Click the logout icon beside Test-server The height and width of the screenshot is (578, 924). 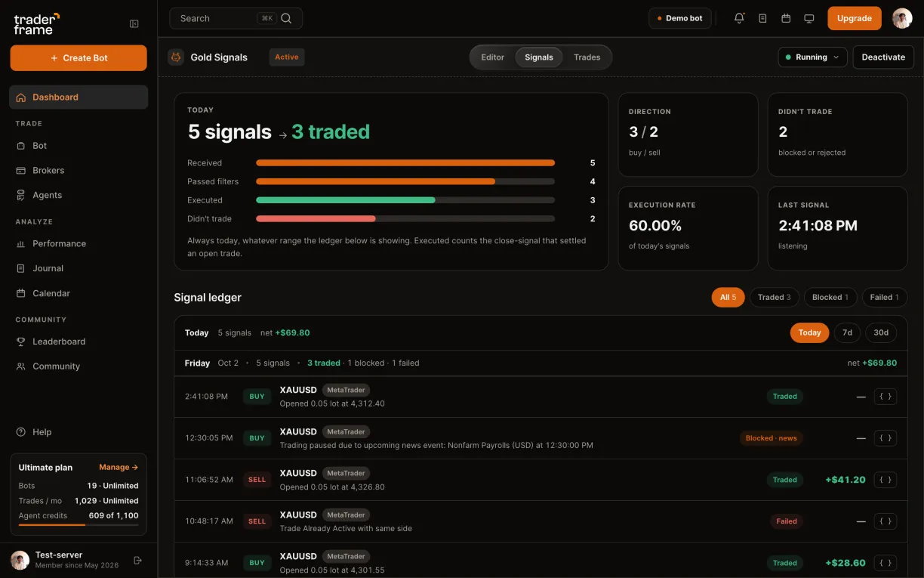tap(137, 560)
